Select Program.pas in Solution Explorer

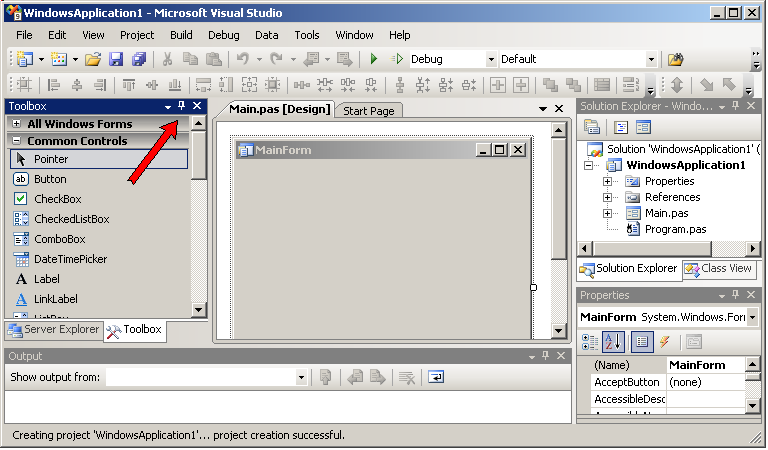coord(675,229)
